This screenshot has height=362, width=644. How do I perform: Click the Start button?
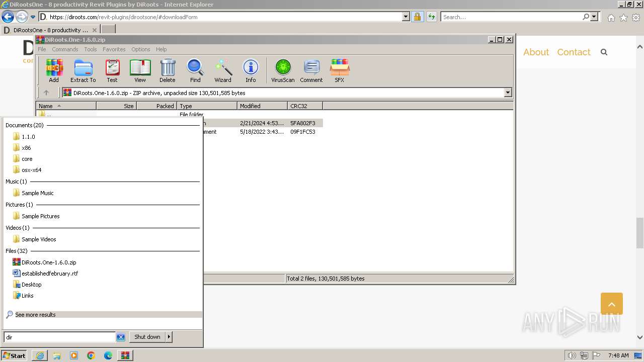click(x=14, y=355)
